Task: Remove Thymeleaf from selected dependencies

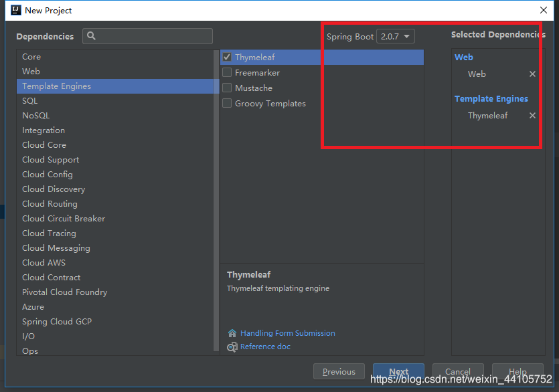Action: (x=532, y=116)
